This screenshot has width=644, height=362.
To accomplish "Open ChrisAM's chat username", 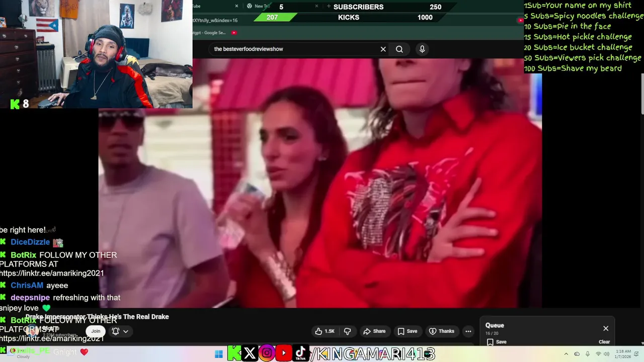I will pyautogui.click(x=27, y=285).
